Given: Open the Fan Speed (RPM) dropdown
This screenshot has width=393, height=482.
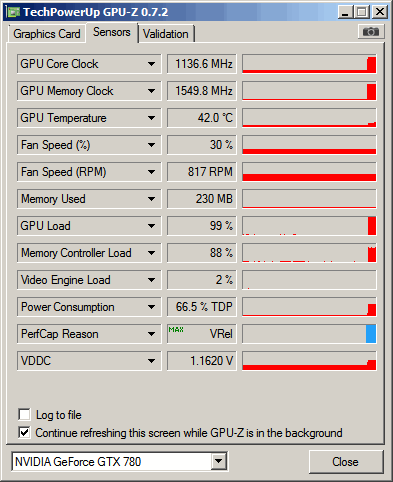Looking at the screenshot, I should pyautogui.click(x=151, y=172).
